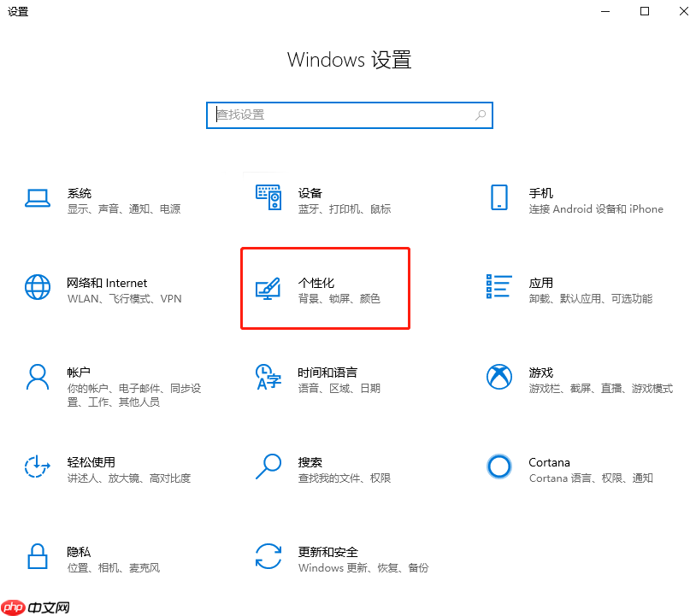
Task: Close the 设置 window
Action: 683,11
